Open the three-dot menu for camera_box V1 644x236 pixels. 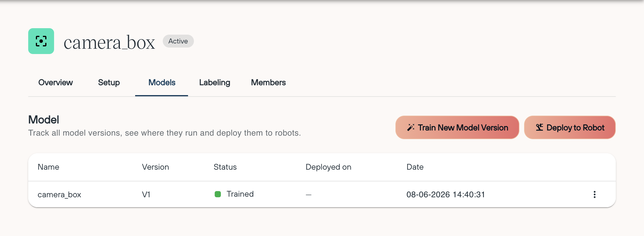(594, 194)
